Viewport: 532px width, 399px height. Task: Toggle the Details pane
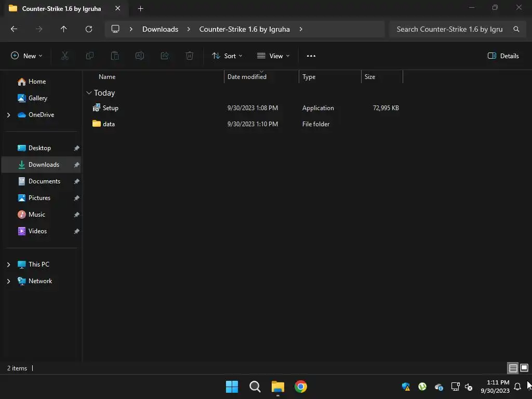click(x=503, y=56)
